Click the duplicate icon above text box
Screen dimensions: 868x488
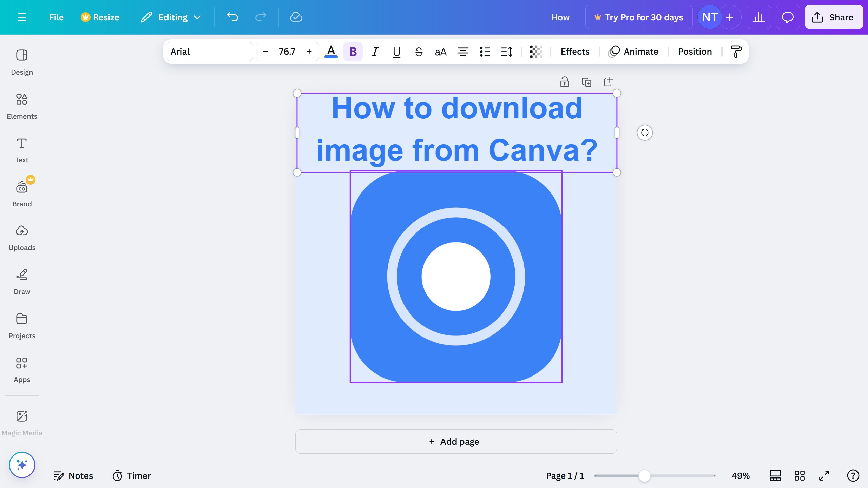point(586,82)
